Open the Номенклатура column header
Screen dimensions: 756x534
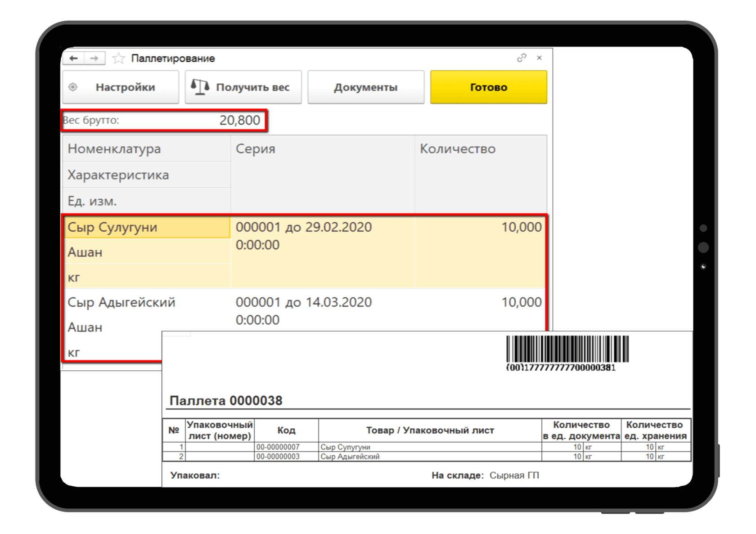(114, 148)
